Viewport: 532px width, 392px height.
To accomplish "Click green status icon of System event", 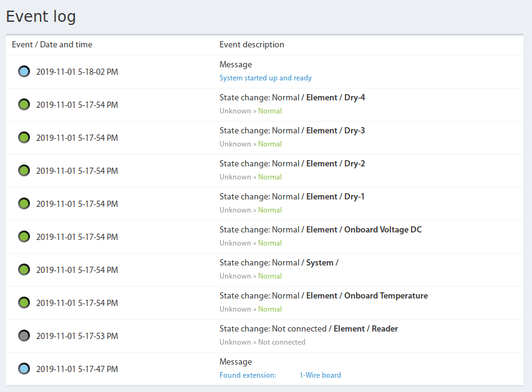I will 24,270.
